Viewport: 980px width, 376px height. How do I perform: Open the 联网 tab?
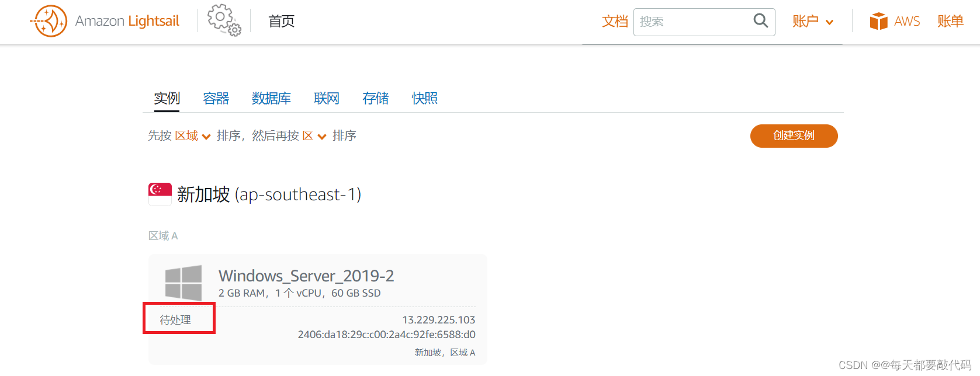[x=326, y=98]
